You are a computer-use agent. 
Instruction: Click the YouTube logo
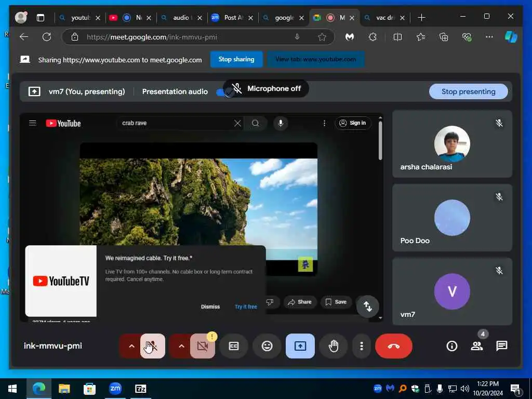[x=63, y=123]
